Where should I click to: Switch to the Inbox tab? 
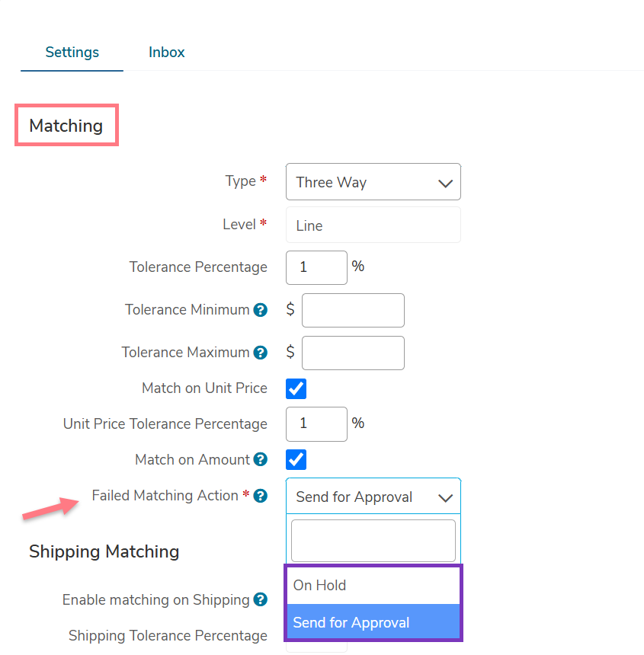point(166,53)
